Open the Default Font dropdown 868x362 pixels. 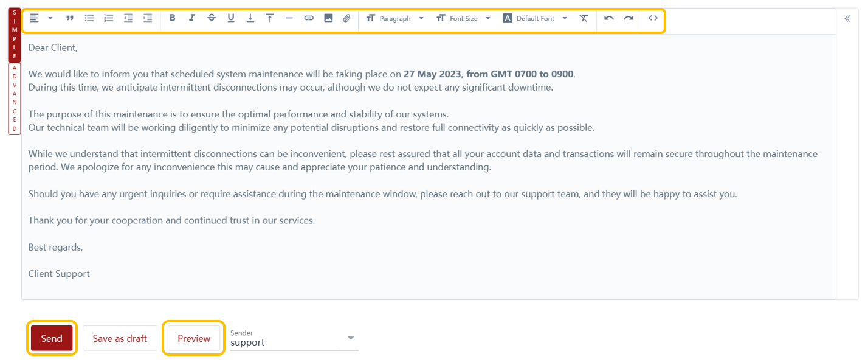(x=535, y=18)
